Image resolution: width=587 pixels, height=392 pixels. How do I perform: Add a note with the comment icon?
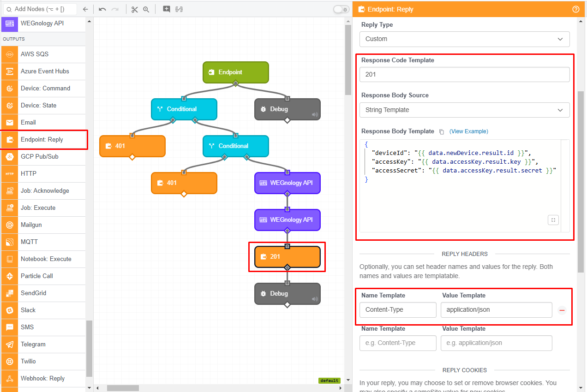[167, 9]
